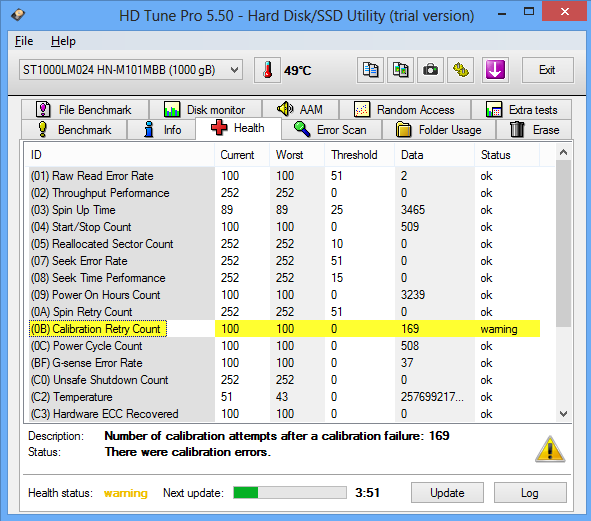Click the ID column header
The image size is (591, 521).
(x=120, y=155)
